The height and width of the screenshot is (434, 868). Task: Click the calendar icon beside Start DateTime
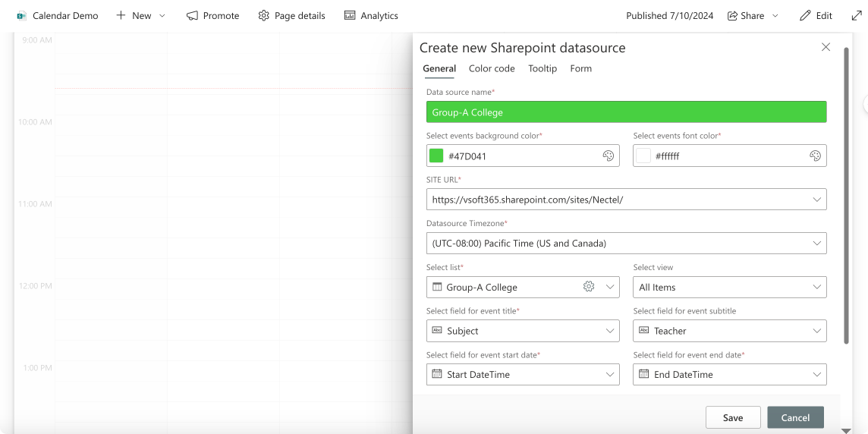tap(437, 373)
